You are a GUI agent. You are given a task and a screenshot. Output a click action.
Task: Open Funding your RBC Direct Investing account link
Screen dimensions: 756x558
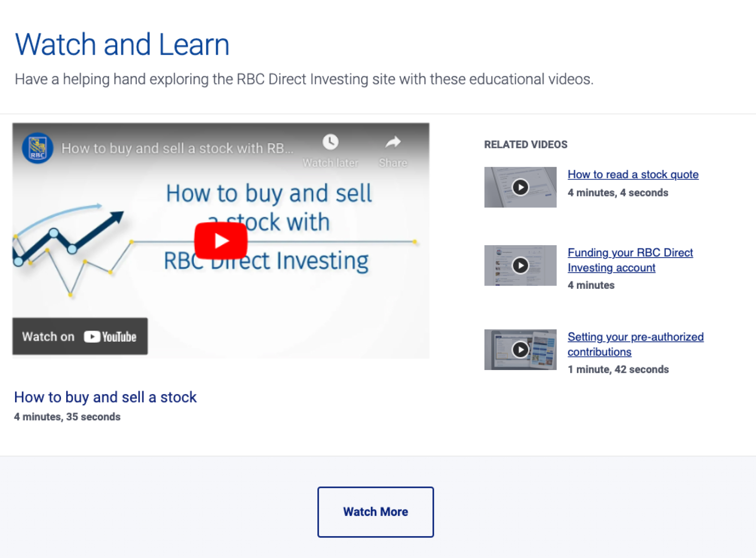point(630,260)
